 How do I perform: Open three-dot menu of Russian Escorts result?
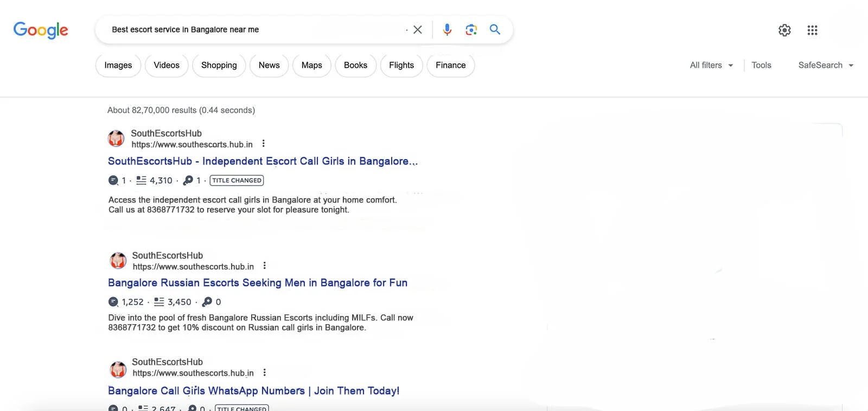[264, 266]
